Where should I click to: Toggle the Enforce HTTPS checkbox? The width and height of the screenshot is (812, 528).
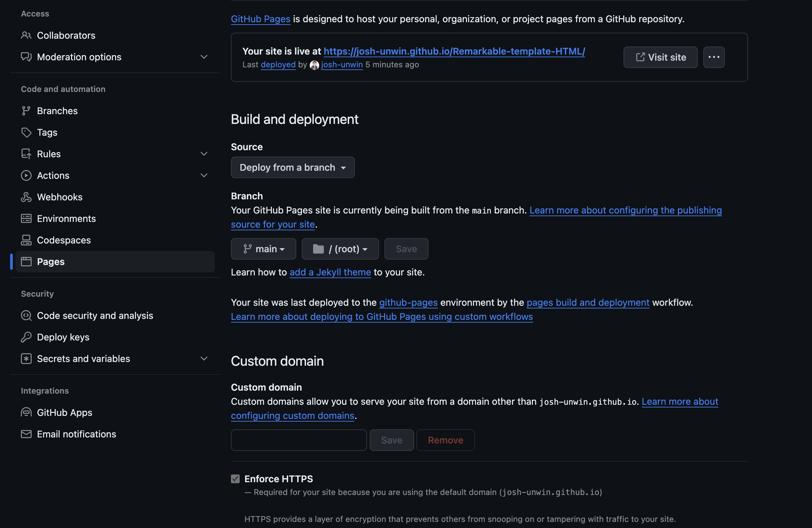(235, 479)
